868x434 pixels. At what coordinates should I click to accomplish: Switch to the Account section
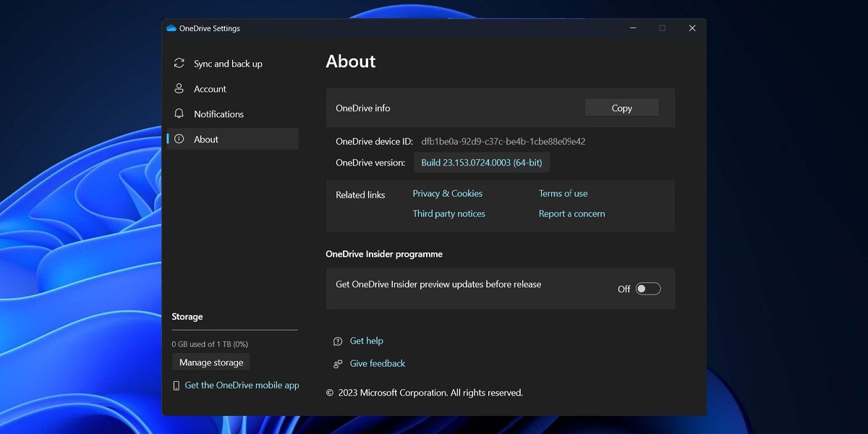click(x=210, y=88)
